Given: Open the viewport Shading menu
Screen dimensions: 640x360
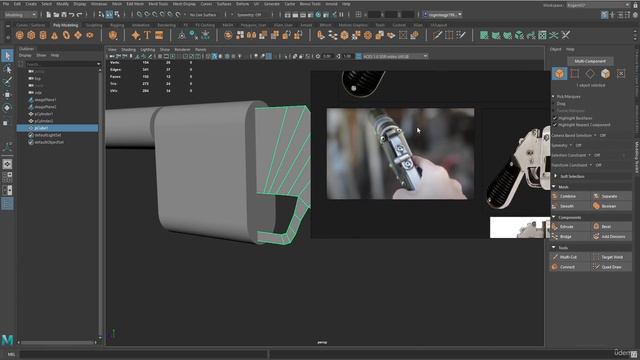Looking at the screenshot, I should coord(129,50).
